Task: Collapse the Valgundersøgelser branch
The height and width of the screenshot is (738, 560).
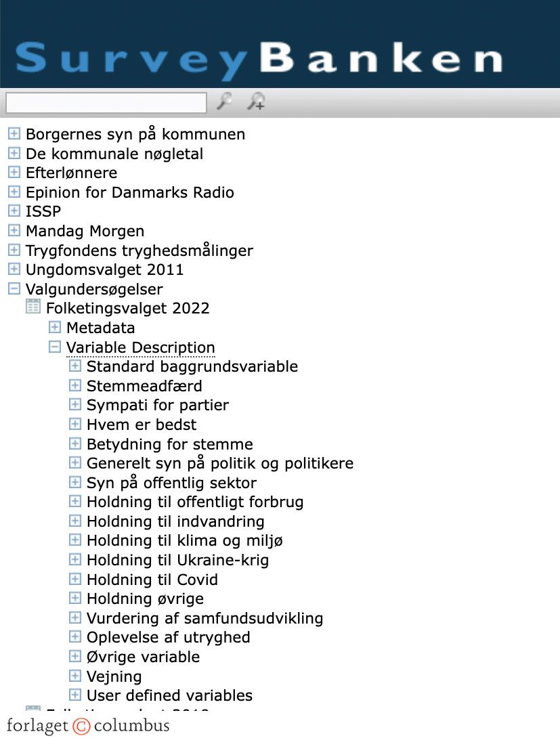Action: click(14, 288)
